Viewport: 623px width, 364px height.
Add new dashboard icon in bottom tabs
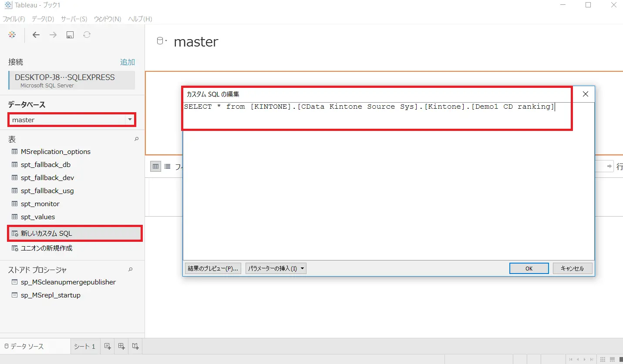121,346
